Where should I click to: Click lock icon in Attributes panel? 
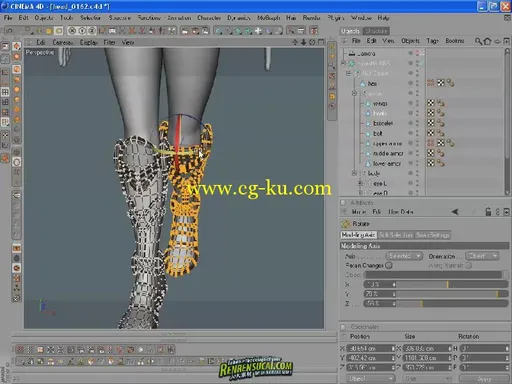[x=488, y=212]
